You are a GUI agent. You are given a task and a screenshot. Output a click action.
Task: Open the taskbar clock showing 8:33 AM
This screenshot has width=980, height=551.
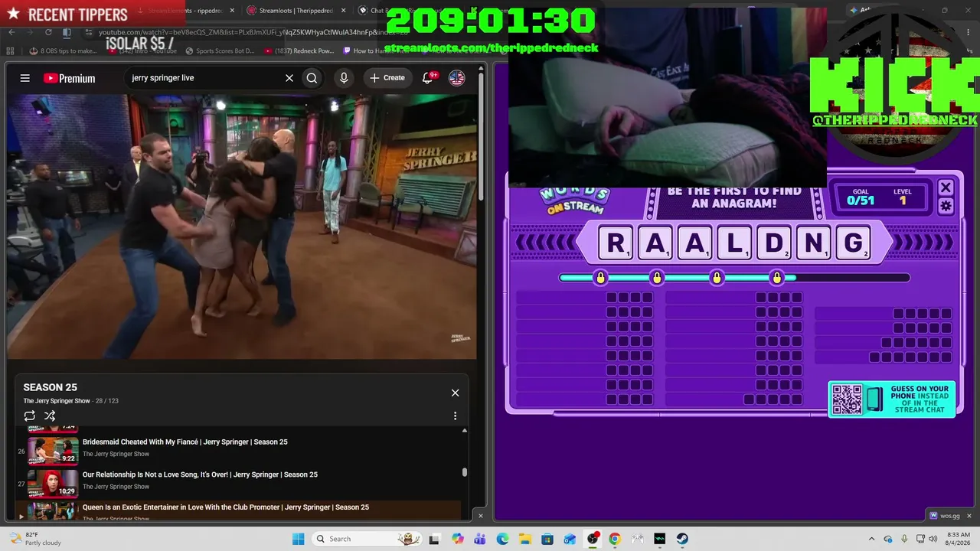(959, 539)
